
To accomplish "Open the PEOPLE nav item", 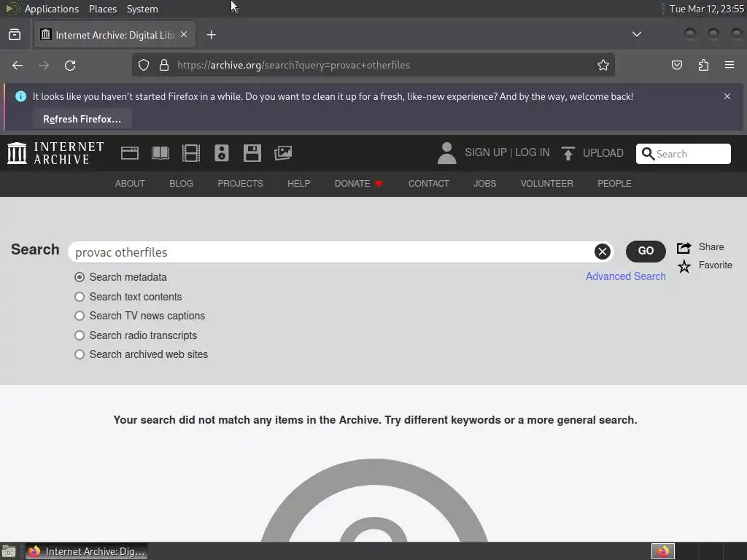I will pyautogui.click(x=614, y=183).
